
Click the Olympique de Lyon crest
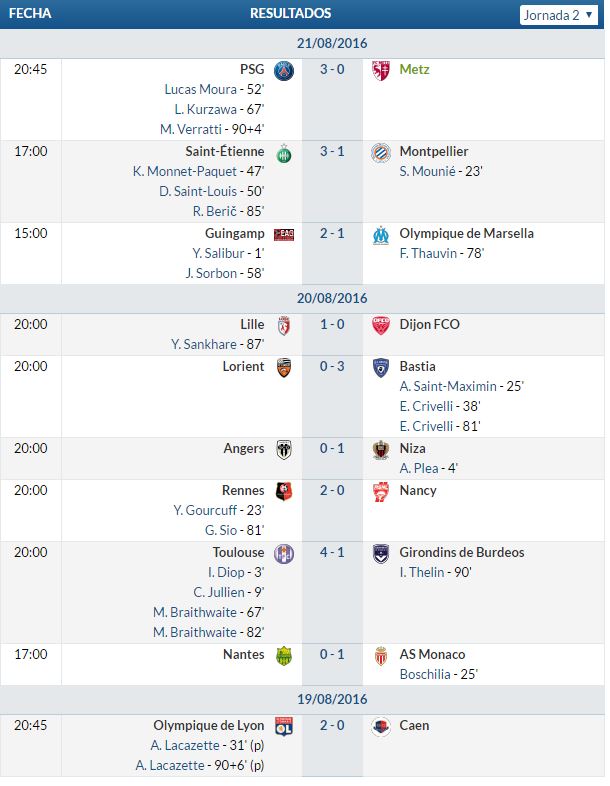click(284, 726)
